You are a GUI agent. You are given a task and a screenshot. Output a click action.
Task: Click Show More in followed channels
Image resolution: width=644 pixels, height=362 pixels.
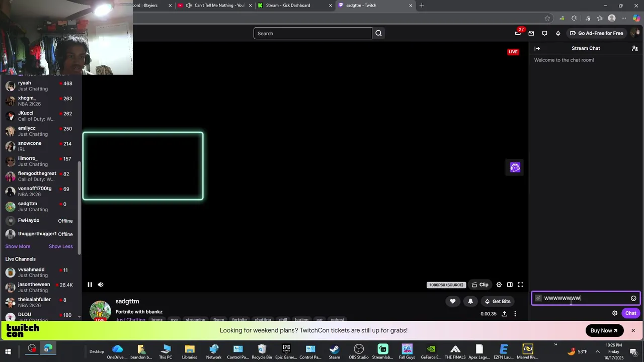[x=18, y=246]
